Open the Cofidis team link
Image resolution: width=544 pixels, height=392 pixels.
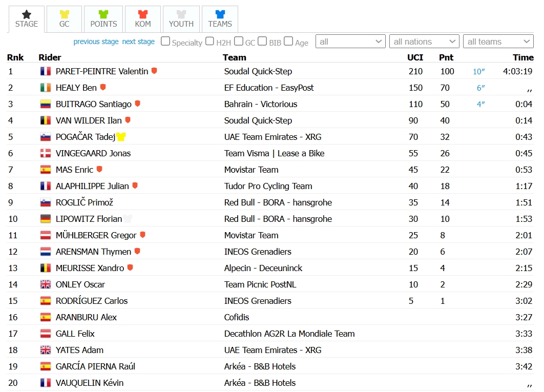point(237,317)
